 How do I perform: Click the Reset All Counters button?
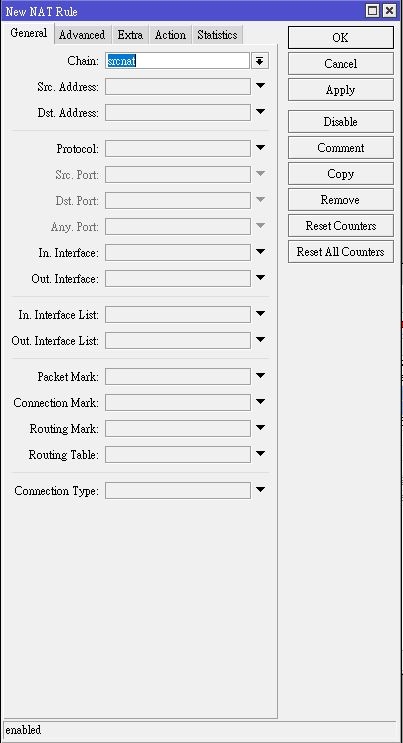pos(340,252)
